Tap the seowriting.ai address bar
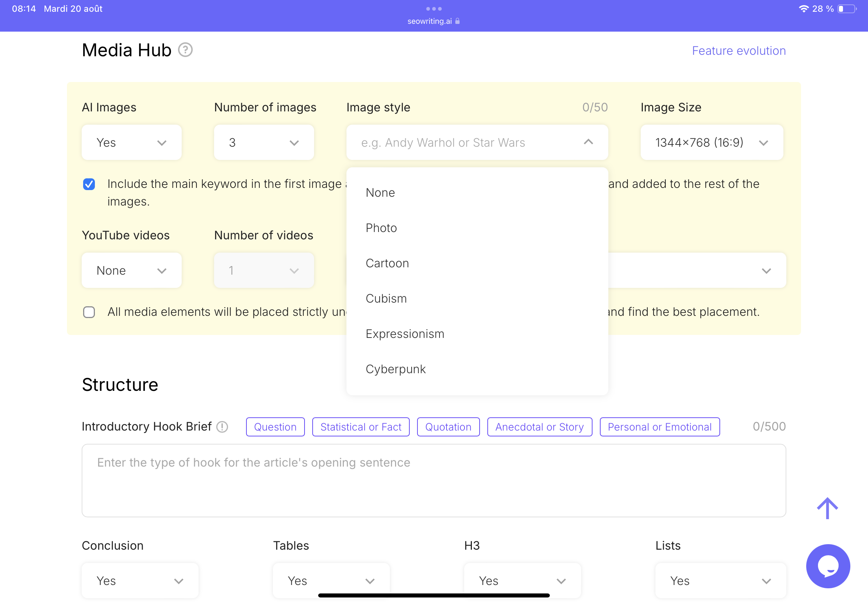868x603 pixels. click(433, 21)
